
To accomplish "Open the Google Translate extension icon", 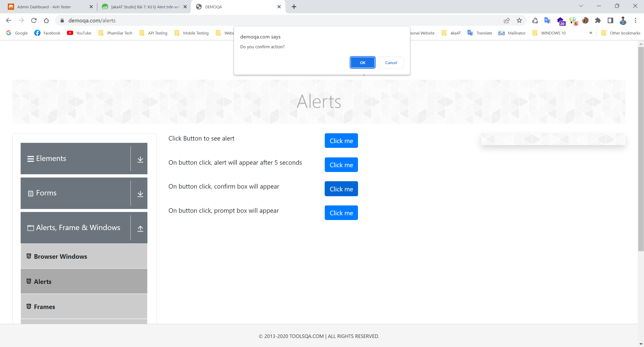I will [547, 21].
